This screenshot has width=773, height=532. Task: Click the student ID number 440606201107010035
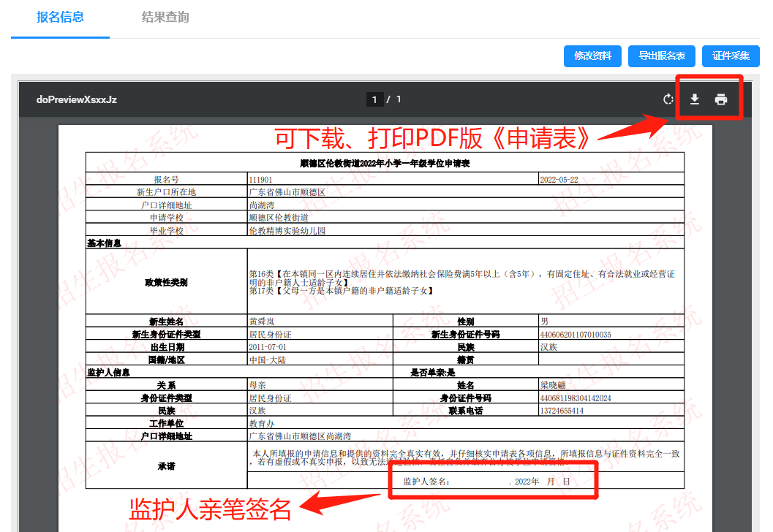point(576,335)
